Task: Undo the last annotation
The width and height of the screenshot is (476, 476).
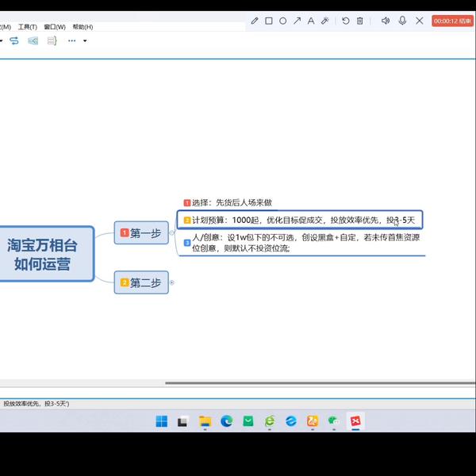Action: 345,21
